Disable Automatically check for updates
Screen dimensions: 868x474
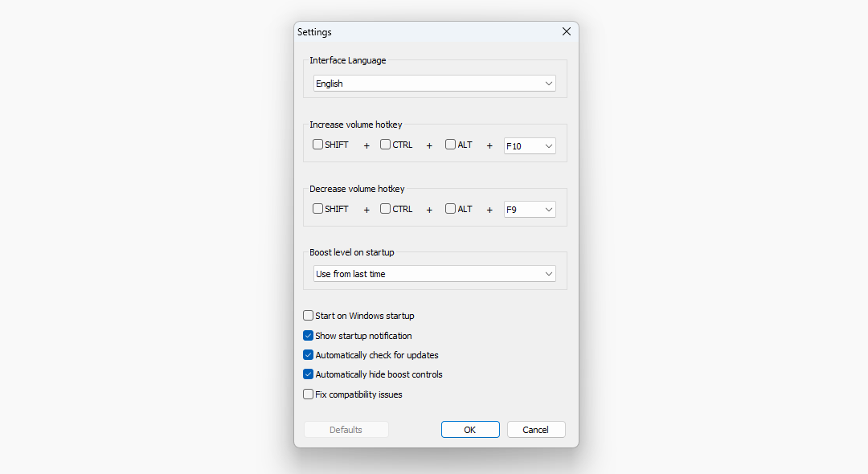(x=308, y=354)
